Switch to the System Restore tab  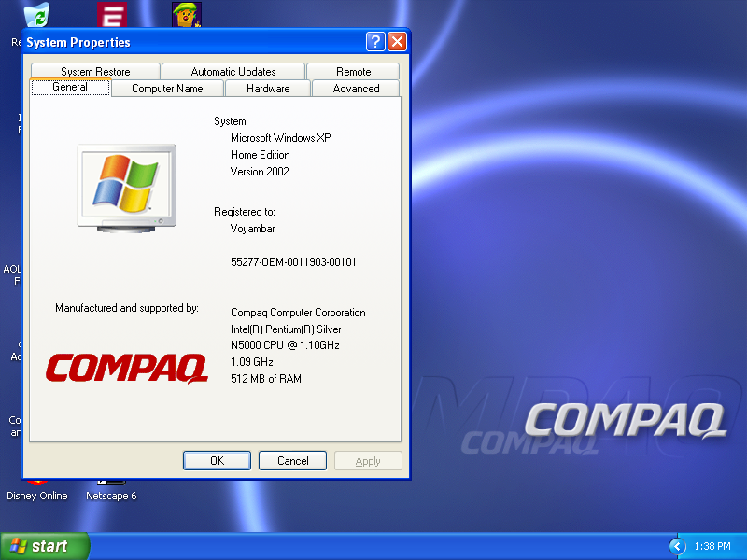coord(95,72)
